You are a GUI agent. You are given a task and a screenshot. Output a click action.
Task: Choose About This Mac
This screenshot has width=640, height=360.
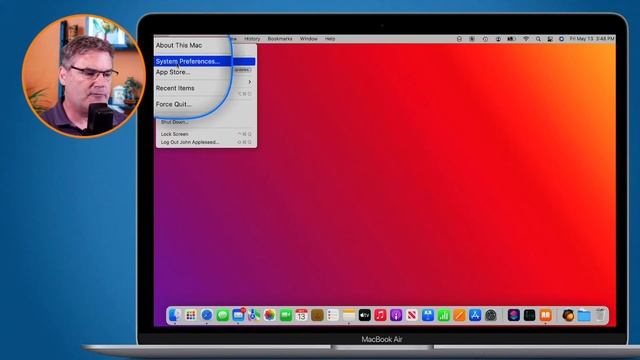click(179, 45)
